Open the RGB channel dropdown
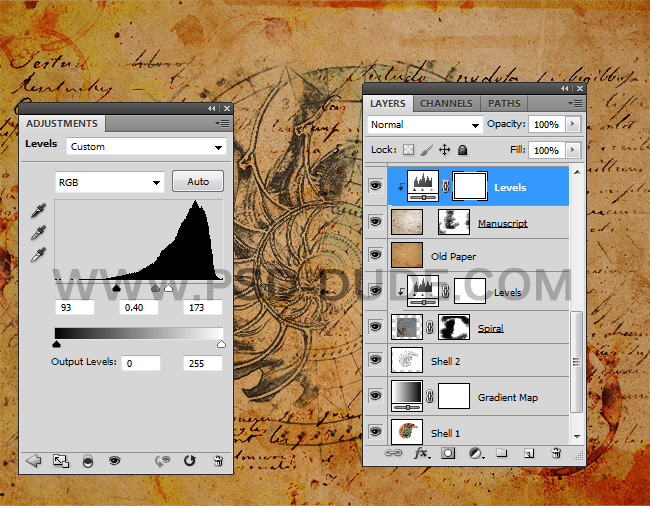The image size is (650, 506). (x=109, y=182)
